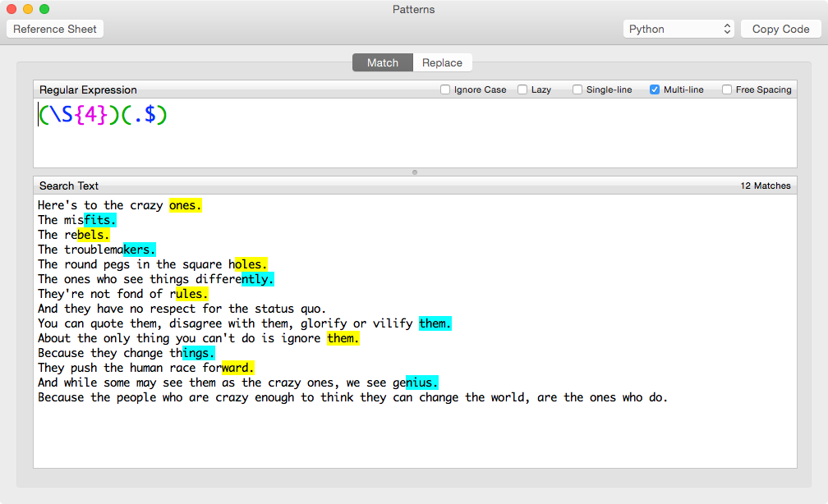
Task: Click the line 'And they have no respect'
Action: point(182,309)
